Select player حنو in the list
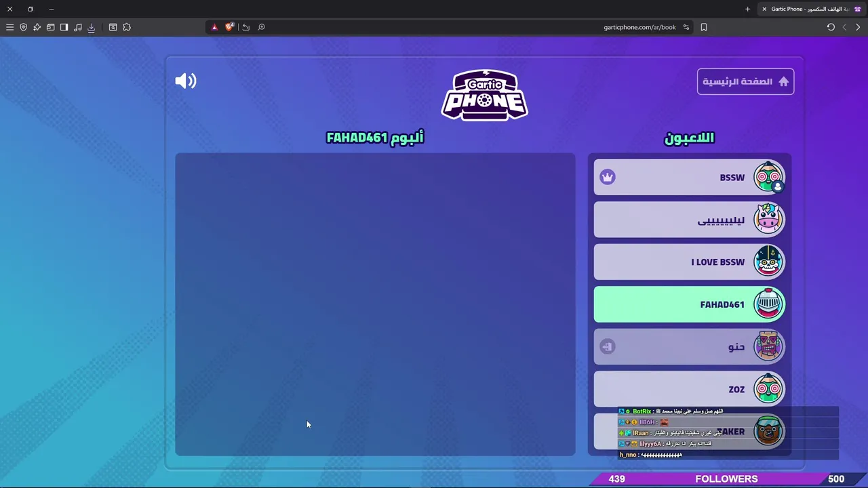 [689, 347]
